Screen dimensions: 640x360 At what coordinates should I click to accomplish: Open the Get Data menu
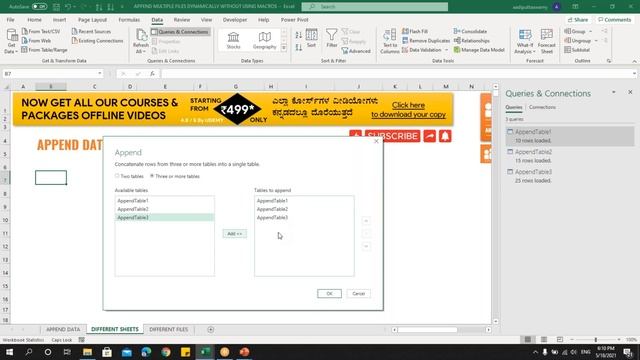[11, 41]
